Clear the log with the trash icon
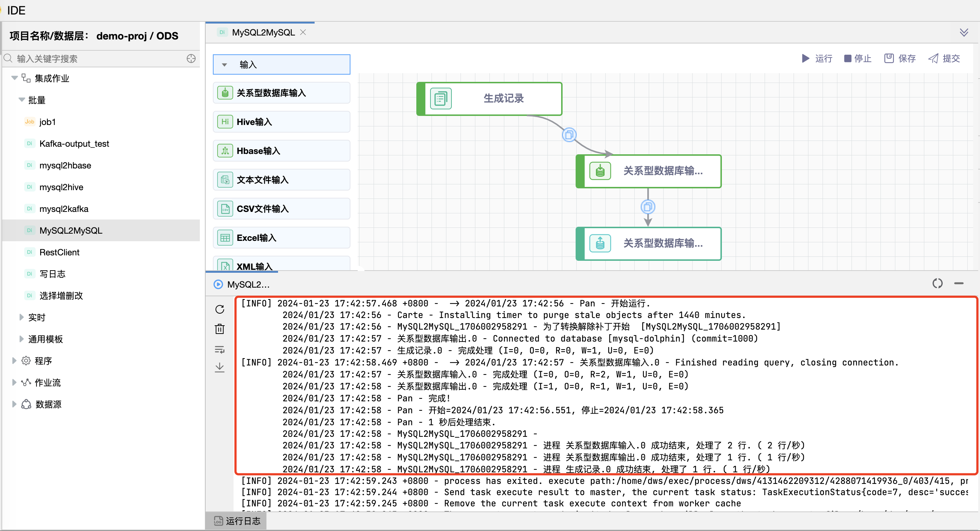 [x=220, y=329]
